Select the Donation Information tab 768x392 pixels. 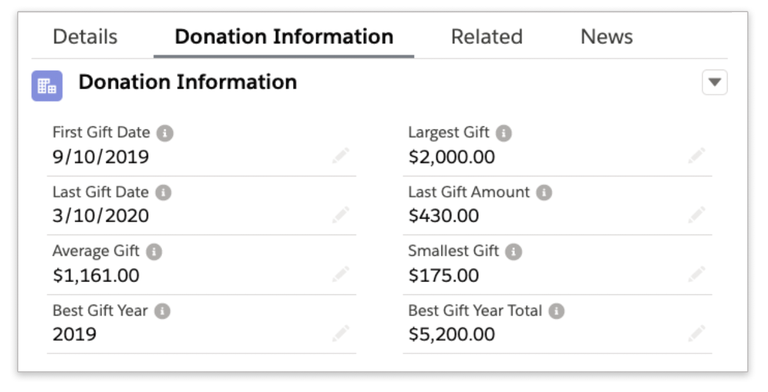[284, 37]
